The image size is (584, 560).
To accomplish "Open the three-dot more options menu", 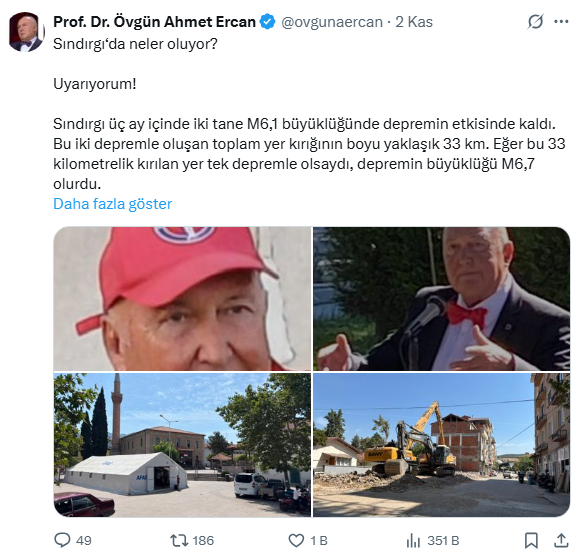I will (x=561, y=22).
